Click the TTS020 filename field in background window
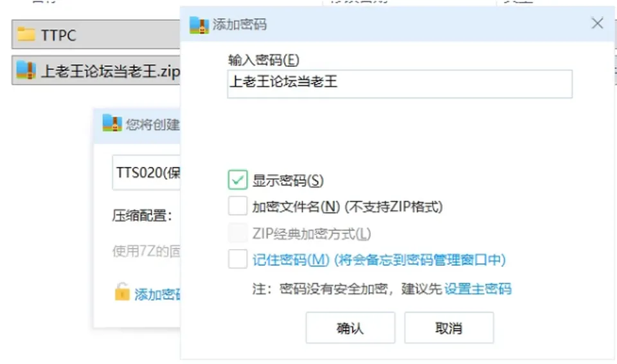This screenshot has height=364, width=617. coord(146,173)
